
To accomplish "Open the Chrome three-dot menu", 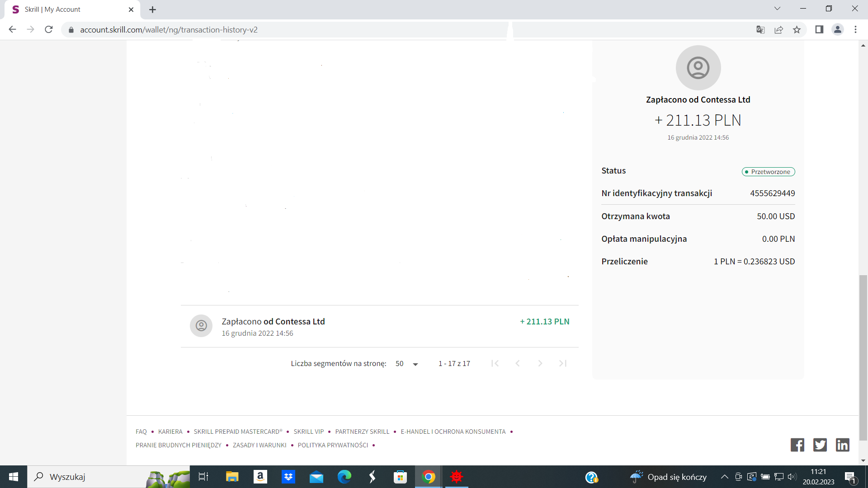I will 855,30.
